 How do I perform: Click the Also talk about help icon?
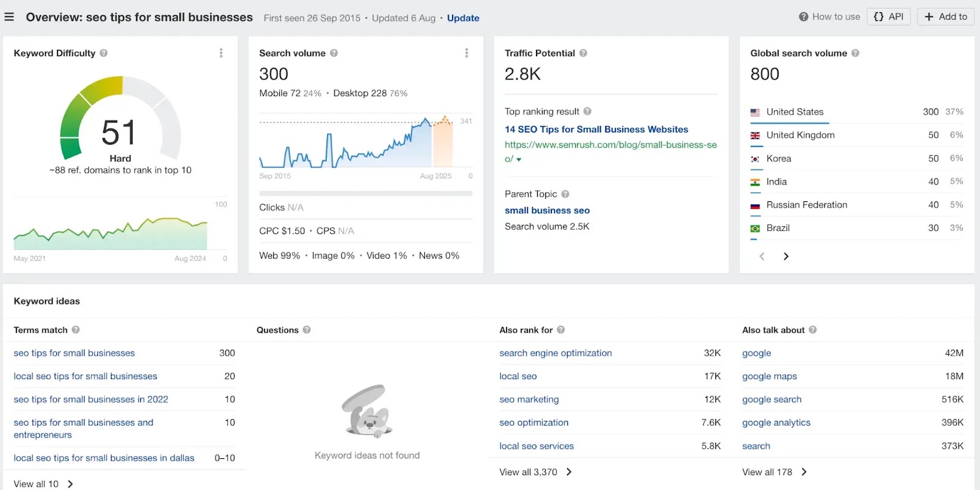point(813,330)
